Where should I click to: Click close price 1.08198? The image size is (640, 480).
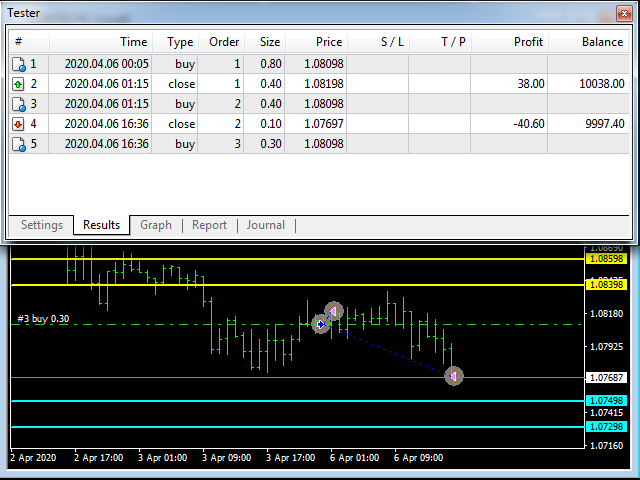(x=324, y=84)
